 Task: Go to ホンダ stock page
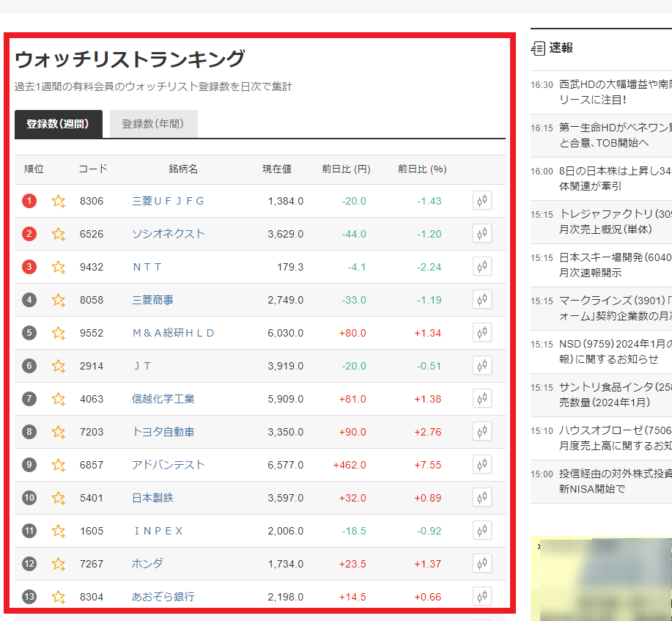(147, 564)
